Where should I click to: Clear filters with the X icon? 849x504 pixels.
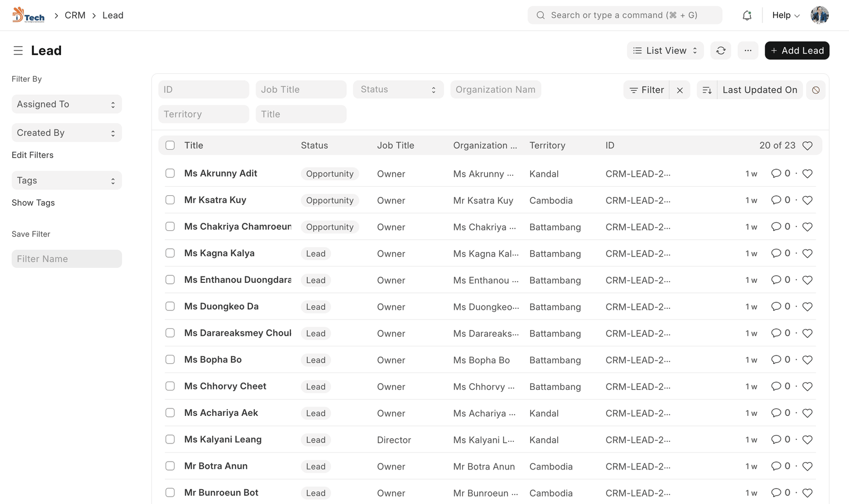click(x=680, y=90)
